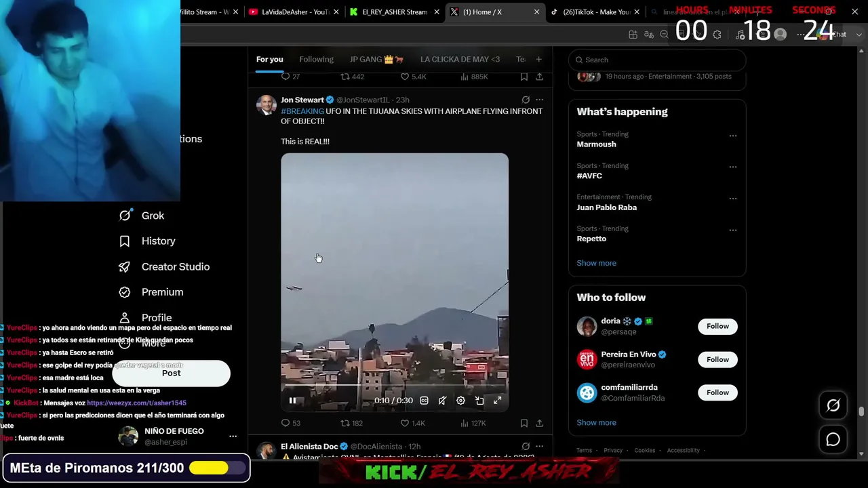Like Jon Stewart's UFO post with 1.4K likes
Screen dimensions: 868x488
[412, 423]
